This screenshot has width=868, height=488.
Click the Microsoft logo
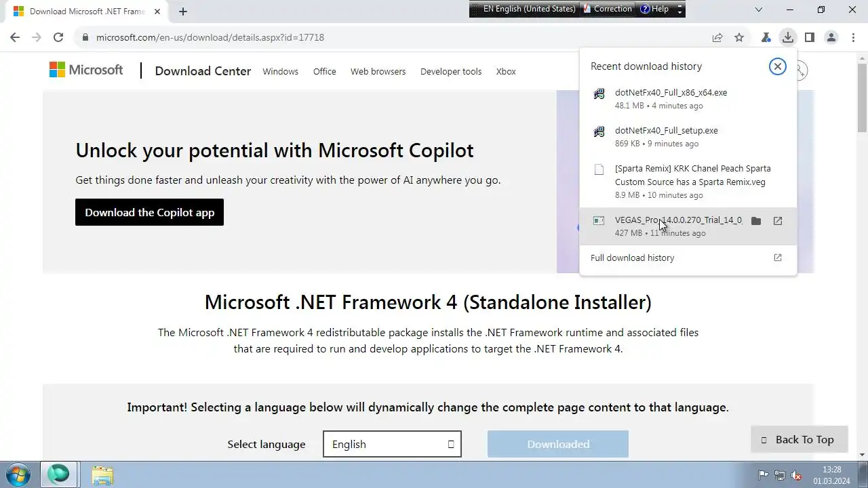click(x=86, y=70)
